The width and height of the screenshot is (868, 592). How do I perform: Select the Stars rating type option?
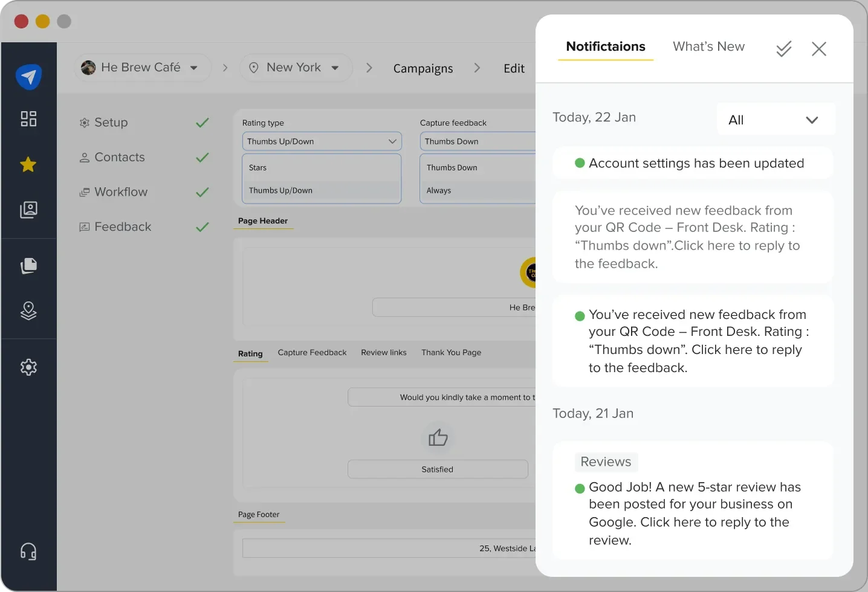tap(257, 167)
